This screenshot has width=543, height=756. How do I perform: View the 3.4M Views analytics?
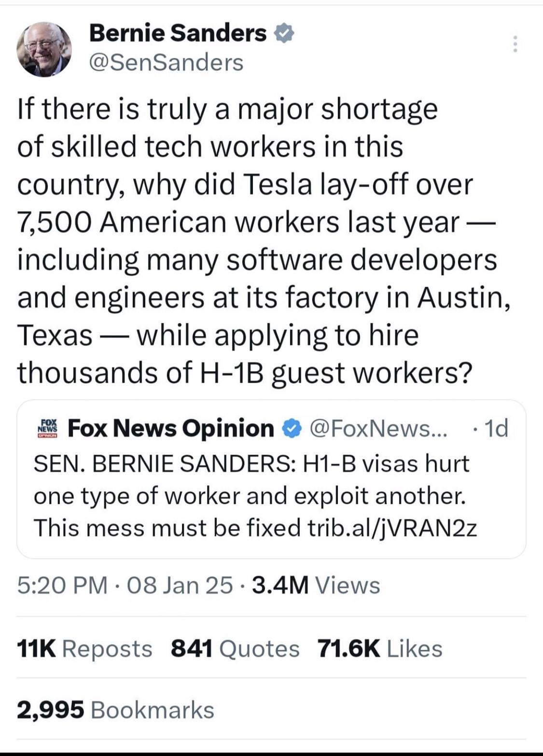click(x=316, y=586)
